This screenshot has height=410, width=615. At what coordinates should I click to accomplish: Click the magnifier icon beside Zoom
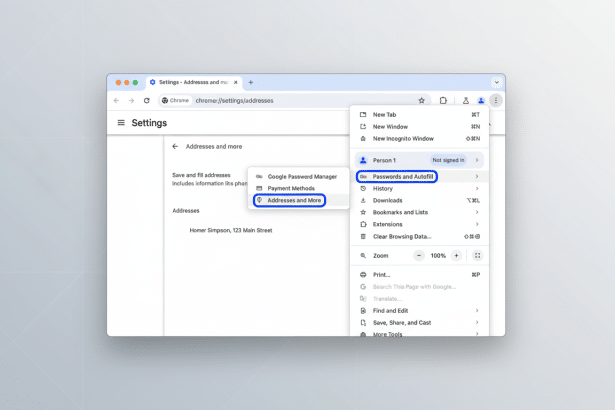363,256
